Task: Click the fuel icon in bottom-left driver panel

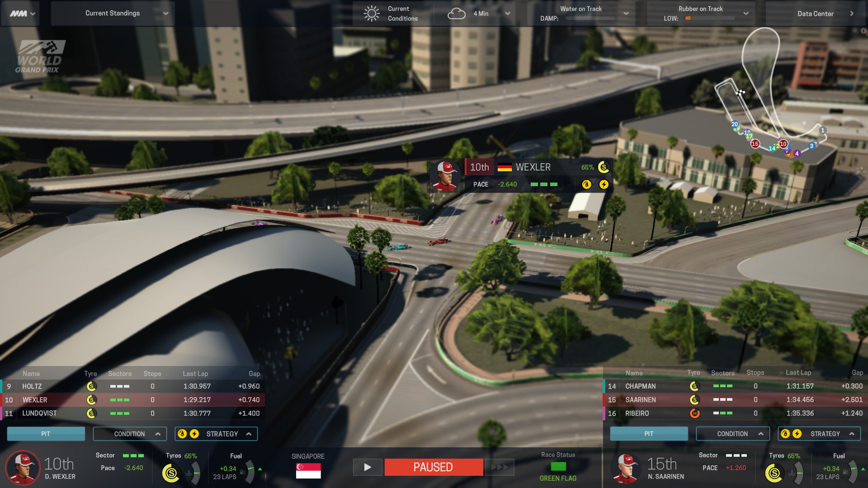Action: coord(244,471)
